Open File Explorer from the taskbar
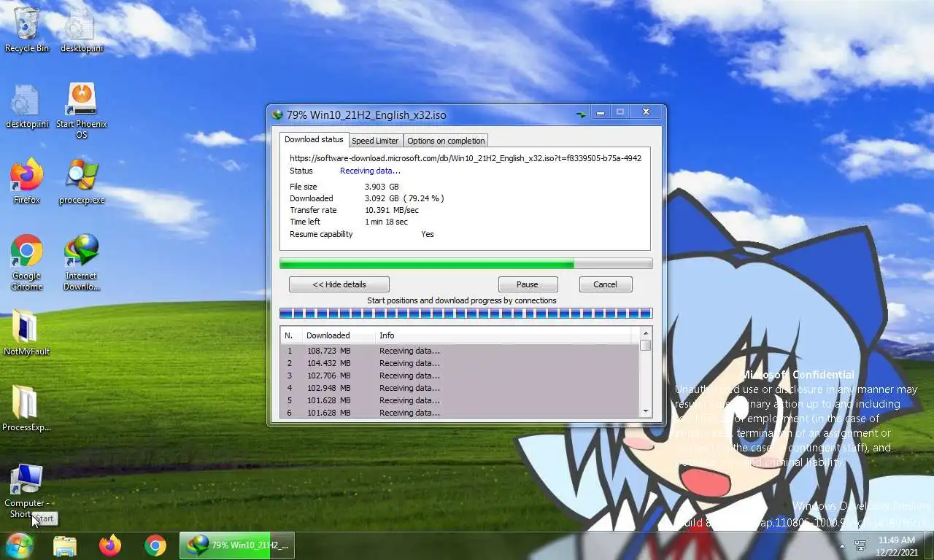The image size is (934, 560). coord(65,545)
